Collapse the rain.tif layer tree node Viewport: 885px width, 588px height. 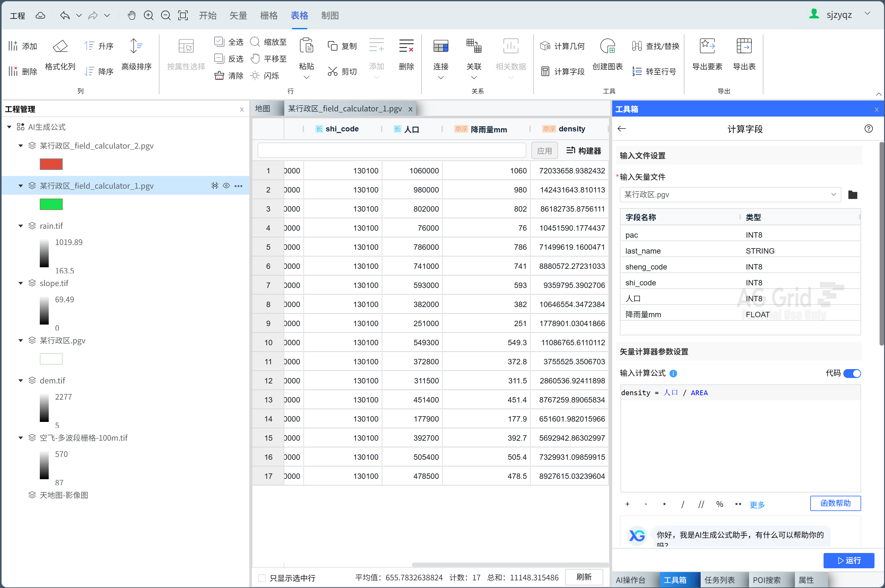21,226
